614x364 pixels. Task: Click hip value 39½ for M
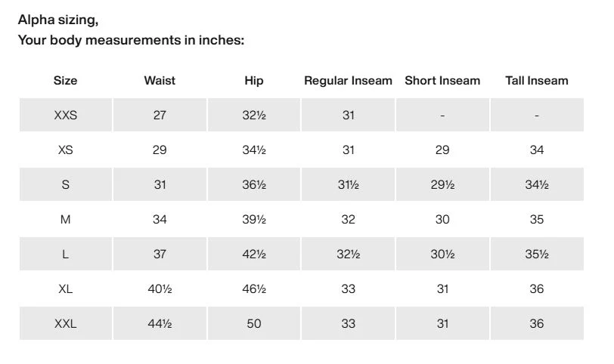point(254,219)
